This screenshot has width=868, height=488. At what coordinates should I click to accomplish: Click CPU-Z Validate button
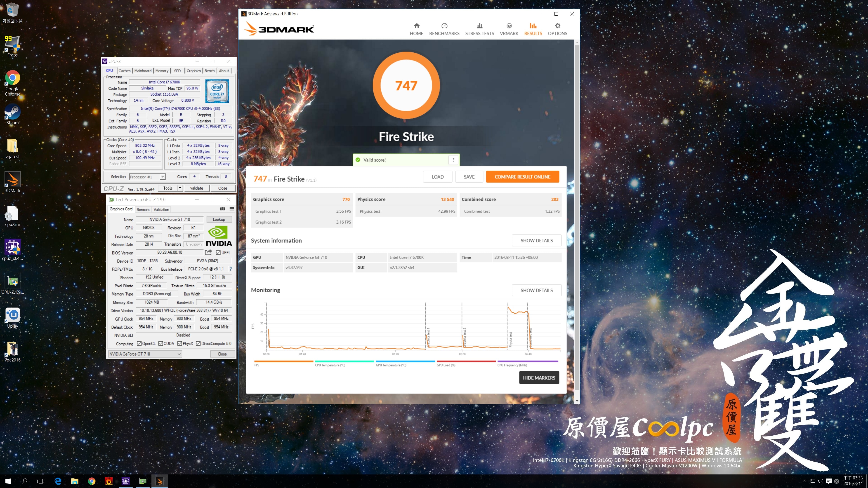(196, 188)
